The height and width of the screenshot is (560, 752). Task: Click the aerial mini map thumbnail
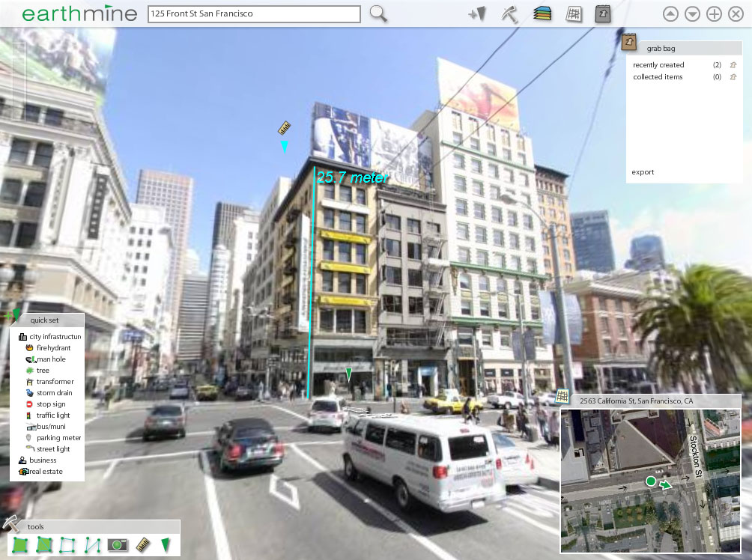(650, 480)
